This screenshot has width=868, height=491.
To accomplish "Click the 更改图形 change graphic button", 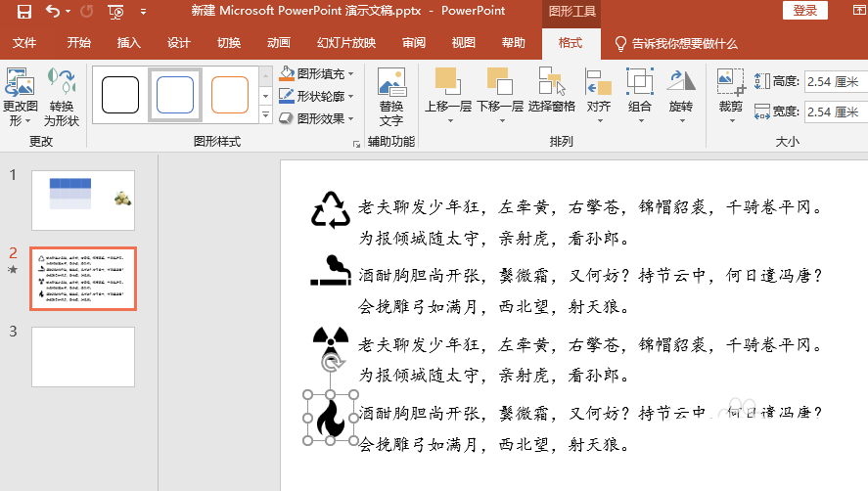I will click(x=21, y=98).
